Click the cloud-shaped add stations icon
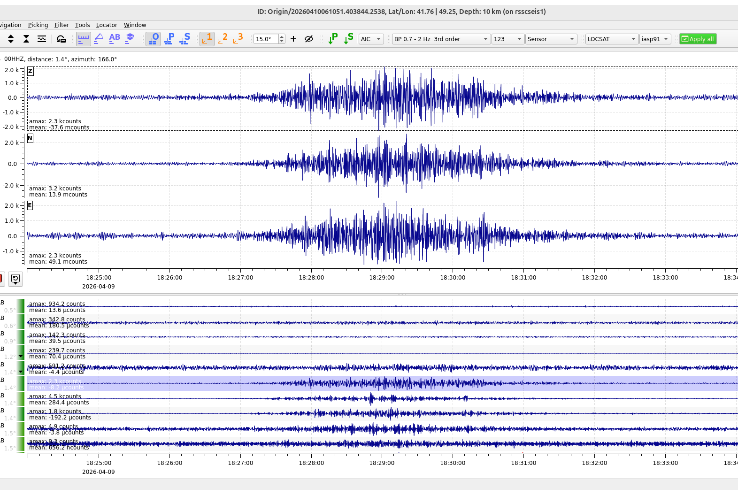The height and width of the screenshot is (490, 738). pyautogui.click(x=61, y=39)
